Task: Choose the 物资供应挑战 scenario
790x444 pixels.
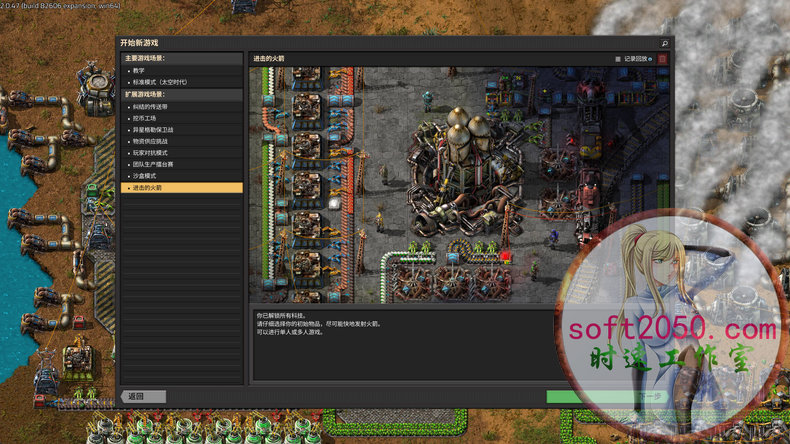Action: 150,141
